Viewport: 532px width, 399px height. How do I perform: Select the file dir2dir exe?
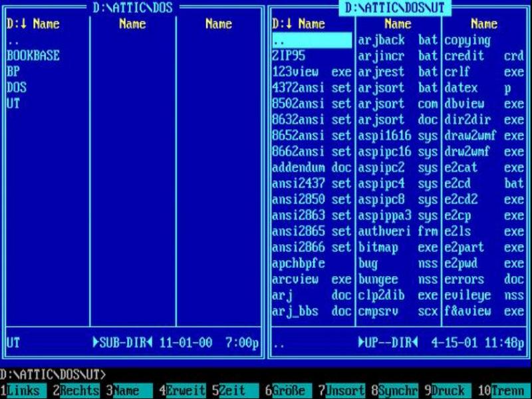[484, 120]
